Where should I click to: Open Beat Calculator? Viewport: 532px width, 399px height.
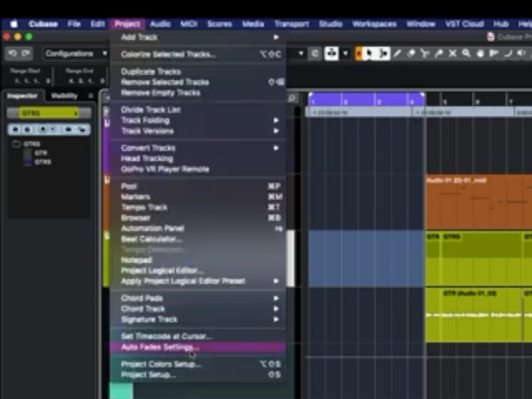coord(198,239)
